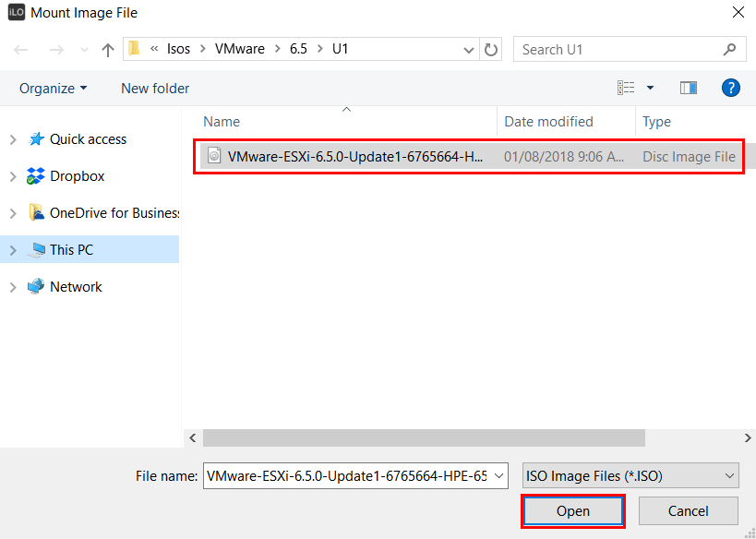Open recent locations dropdown arrow
The width and height of the screenshot is (756, 539).
[84, 50]
